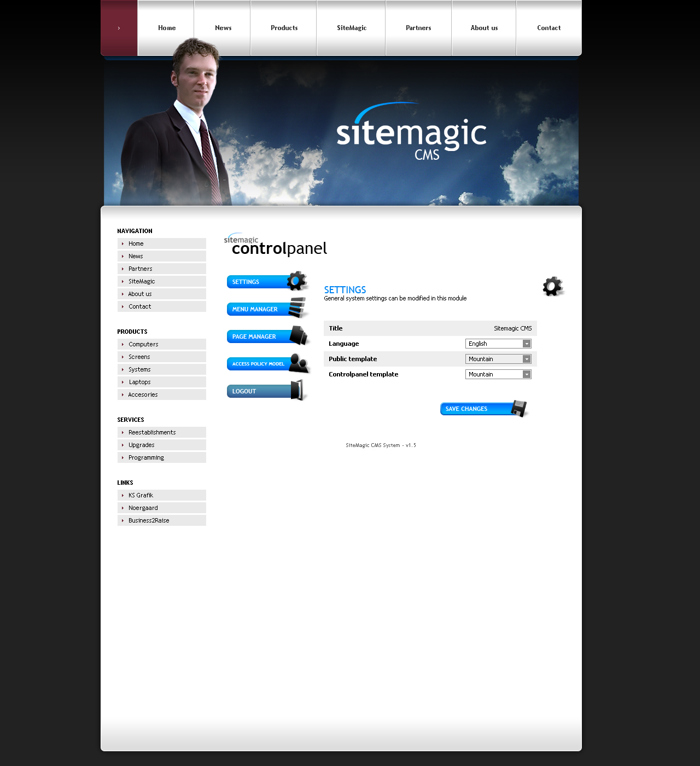The height and width of the screenshot is (766, 700).
Task: Click the door icon on Logout button
Action: [298, 391]
